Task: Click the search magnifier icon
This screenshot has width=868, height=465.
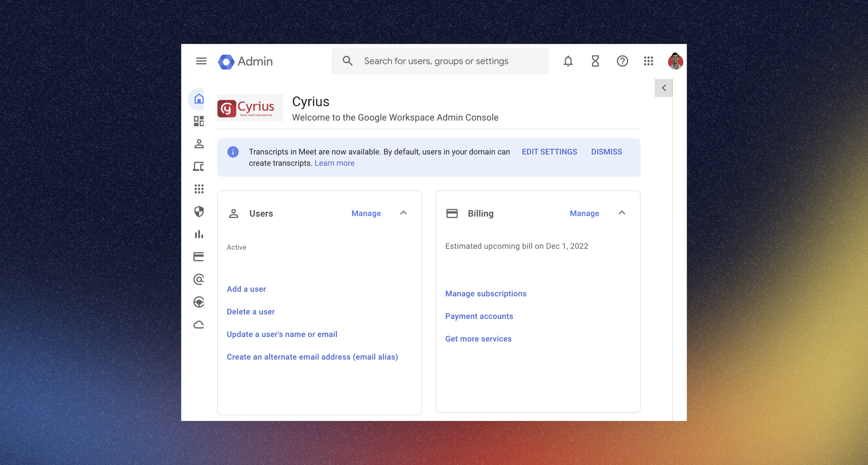Action: pyautogui.click(x=347, y=61)
